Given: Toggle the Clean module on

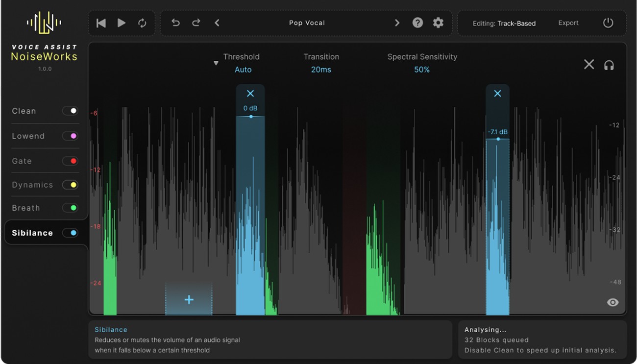Looking at the screenshot, I should [71, 111].
